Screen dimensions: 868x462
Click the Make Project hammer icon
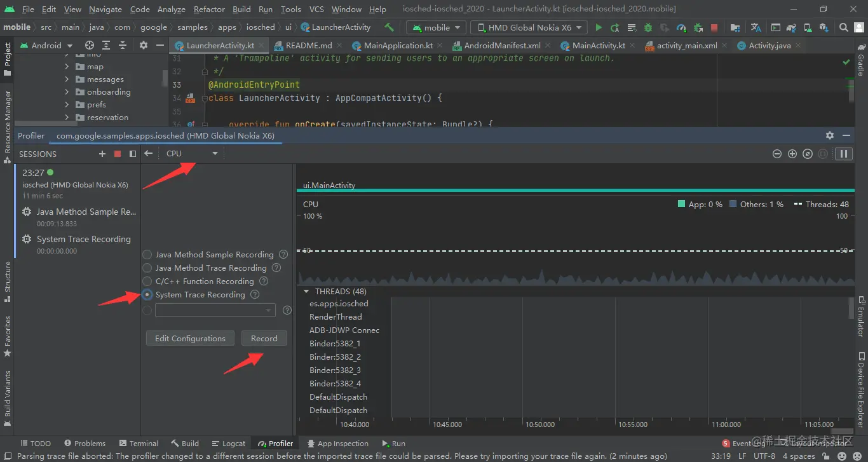point(389,27)
